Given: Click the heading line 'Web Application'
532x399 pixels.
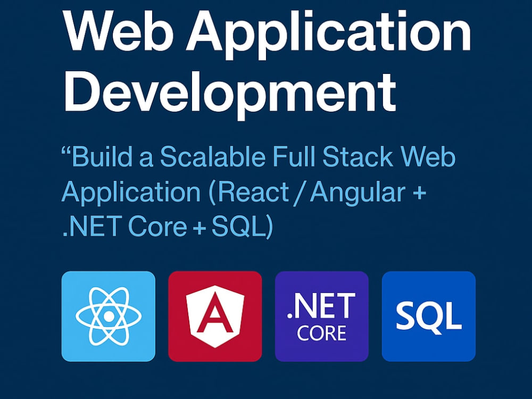Looking at the screenshot, I should coord(268,35).
